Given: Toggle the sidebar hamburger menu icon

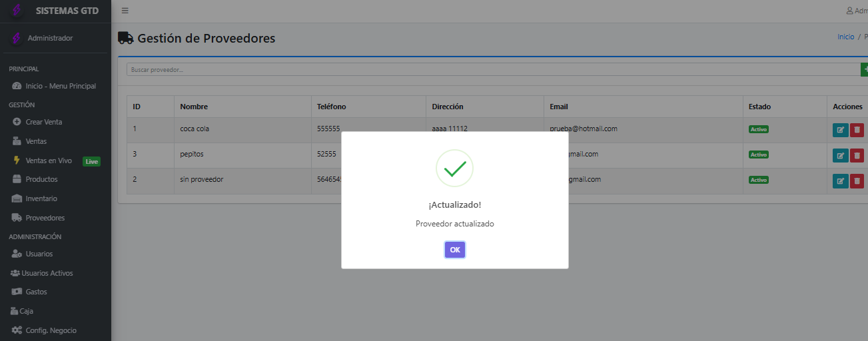Looking at the screenshot, I should 125,11.
